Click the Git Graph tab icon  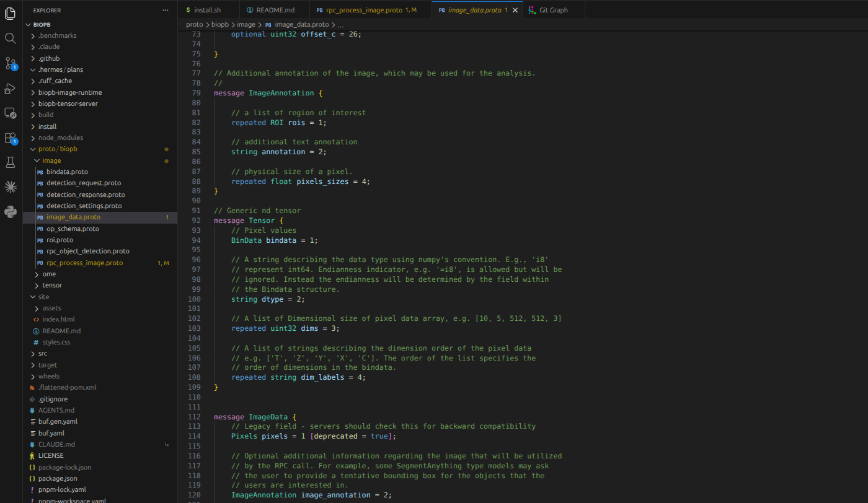tap(532, 10)
